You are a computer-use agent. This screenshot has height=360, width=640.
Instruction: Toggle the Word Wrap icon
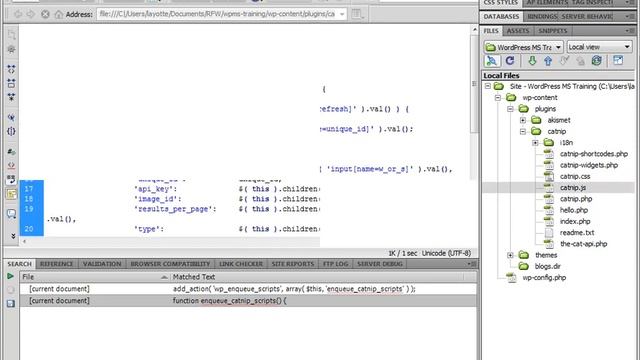point(11,180)
